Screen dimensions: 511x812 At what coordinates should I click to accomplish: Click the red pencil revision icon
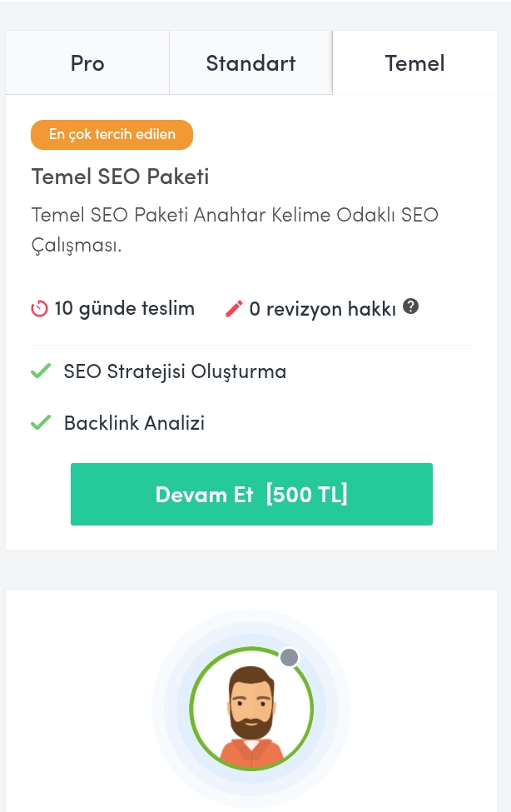pos(234,309)
